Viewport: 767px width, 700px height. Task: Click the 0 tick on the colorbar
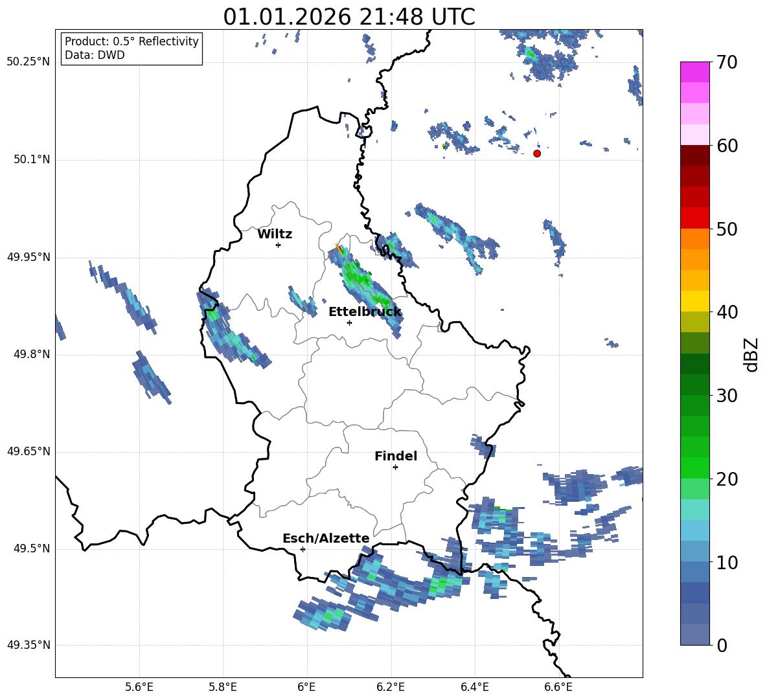(x=722, y=645)
